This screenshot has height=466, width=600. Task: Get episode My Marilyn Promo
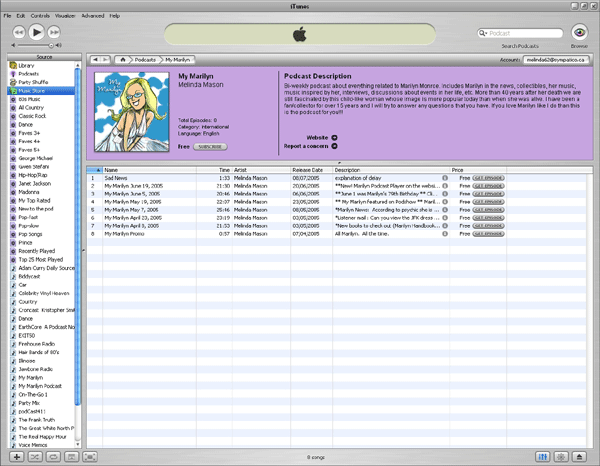(x=488, y=234)
